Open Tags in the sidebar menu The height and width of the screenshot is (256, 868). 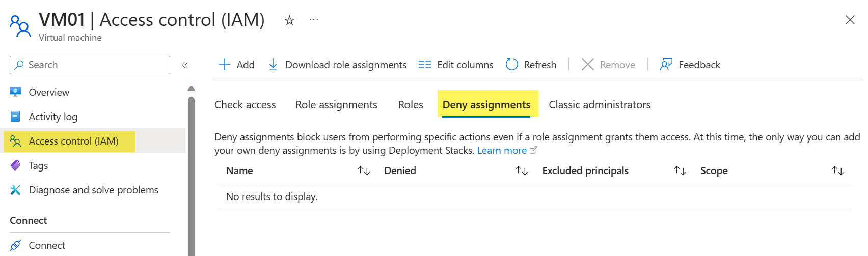[38, 165]
